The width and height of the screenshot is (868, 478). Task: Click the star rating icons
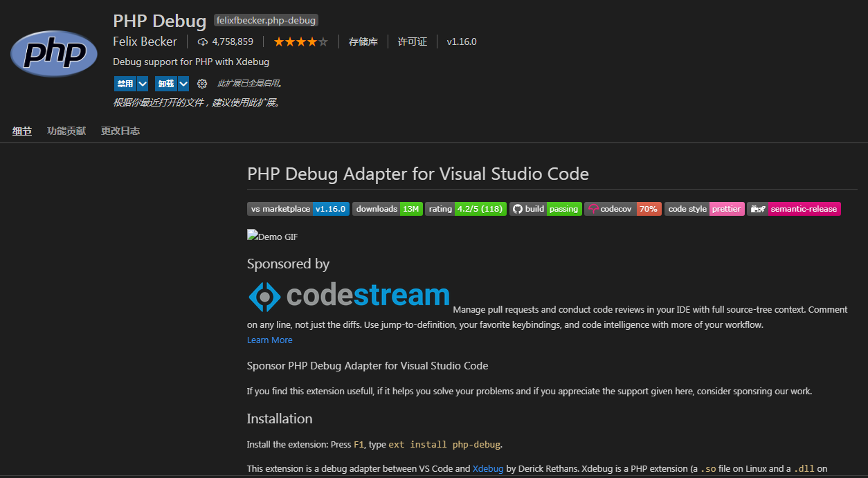(300, 42)
